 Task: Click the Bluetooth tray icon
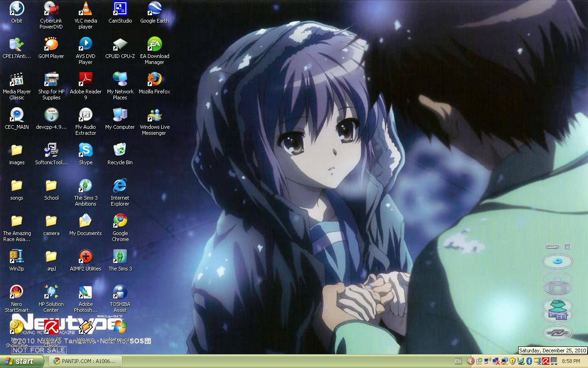coord(529,362)
